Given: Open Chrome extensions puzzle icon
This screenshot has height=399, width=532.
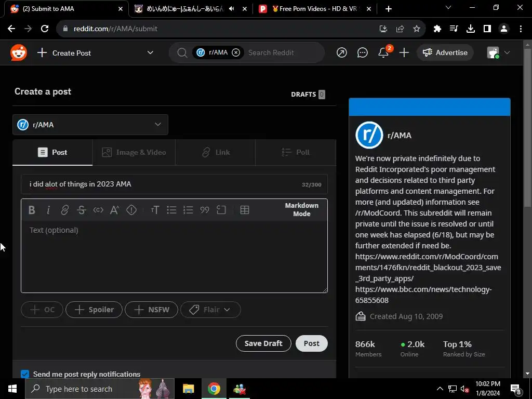Looking at the screenshot, I should click(x=437, y=29).
